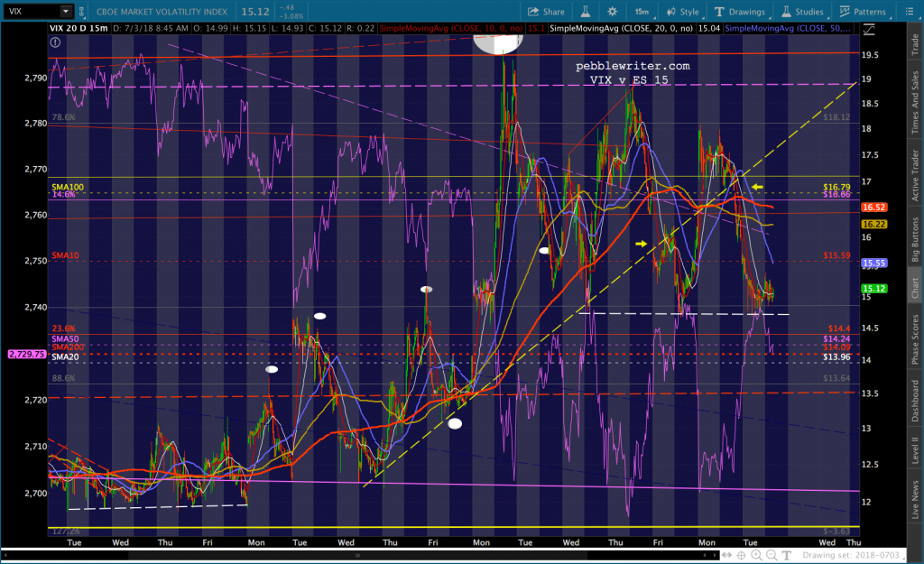This screenshot has width=924, height=564.
Task: Open the Level II sidebar tab
Action: pos(912,450)
